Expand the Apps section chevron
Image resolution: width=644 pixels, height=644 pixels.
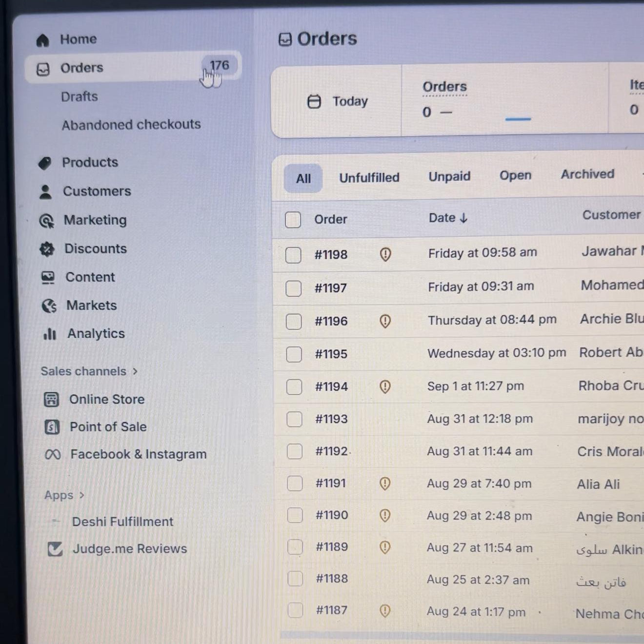pos(82,495)
